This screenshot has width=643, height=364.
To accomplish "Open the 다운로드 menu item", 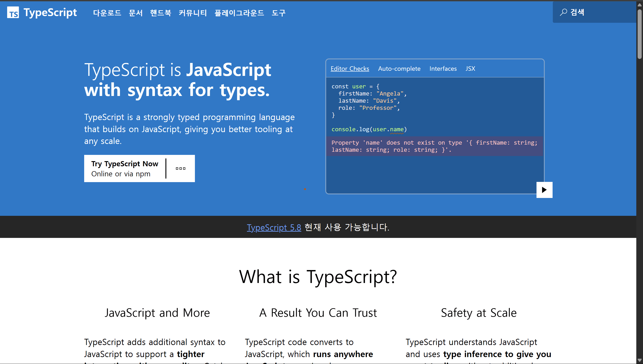I will click(107, 13).
